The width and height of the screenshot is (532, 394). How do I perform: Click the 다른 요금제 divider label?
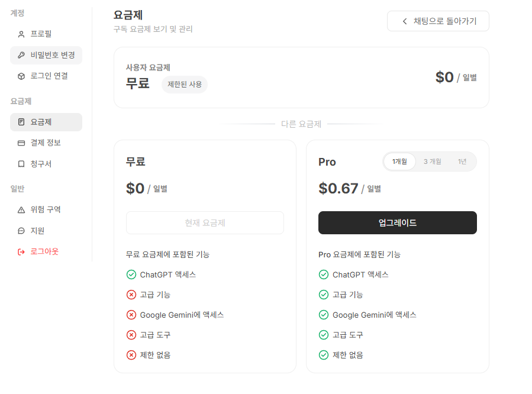301,124
